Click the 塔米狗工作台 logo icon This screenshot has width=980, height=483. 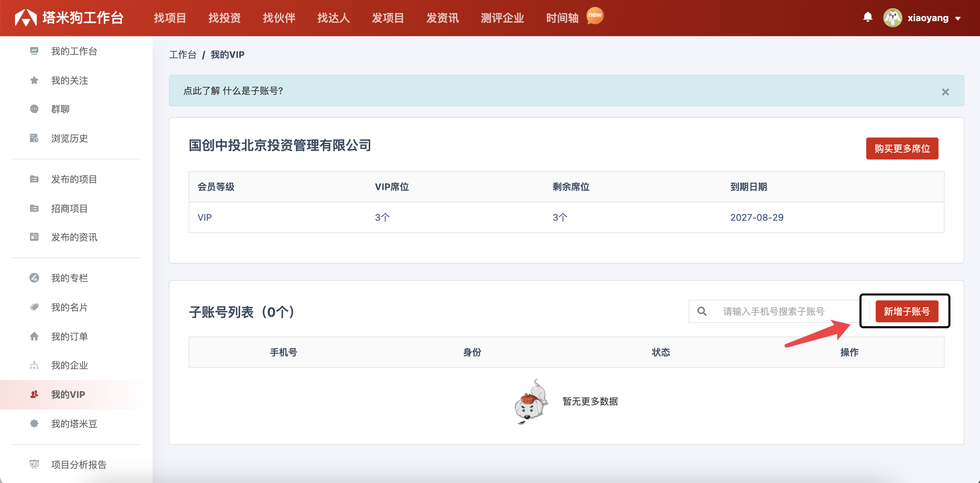click(x=26, y=17)
